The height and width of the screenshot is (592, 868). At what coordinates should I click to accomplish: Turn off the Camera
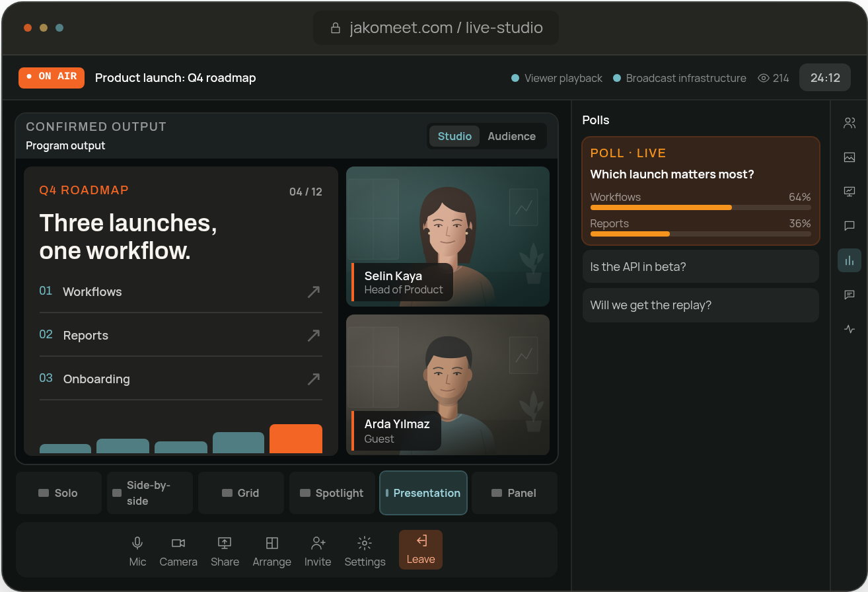click(x=178, y=551)
